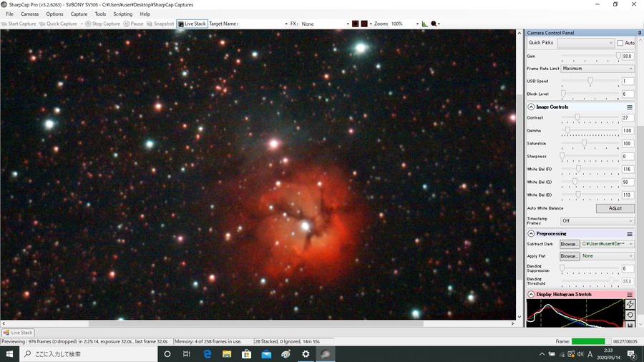Click the Snapshot toolbar button
Image resolution: width=644 pixels, height=362 pixels.
160,24
